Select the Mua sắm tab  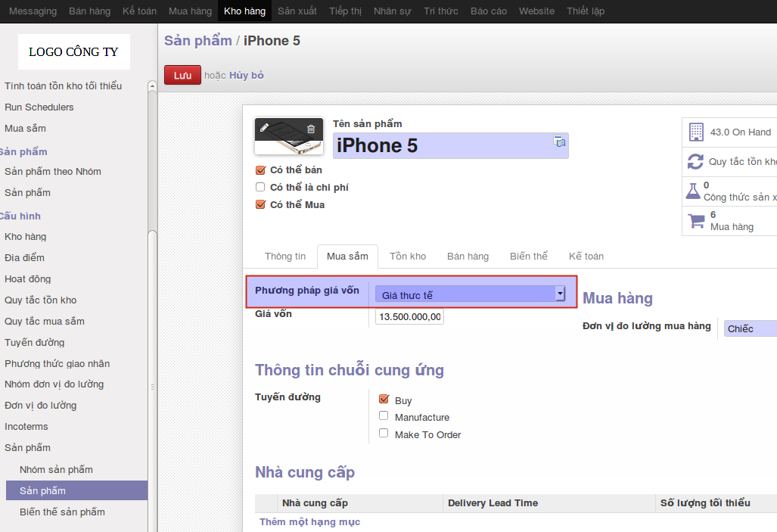coord(347,257)
